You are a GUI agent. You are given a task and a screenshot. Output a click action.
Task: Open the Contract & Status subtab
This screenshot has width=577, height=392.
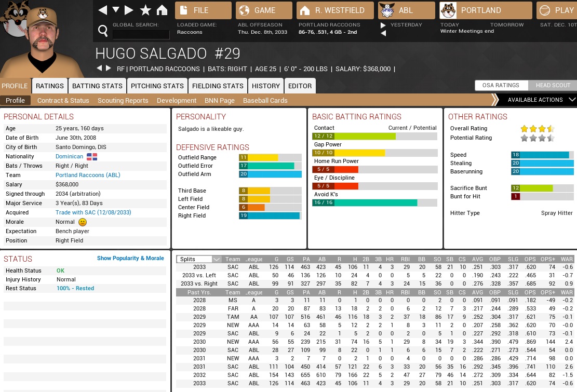[x=63, y=101]
